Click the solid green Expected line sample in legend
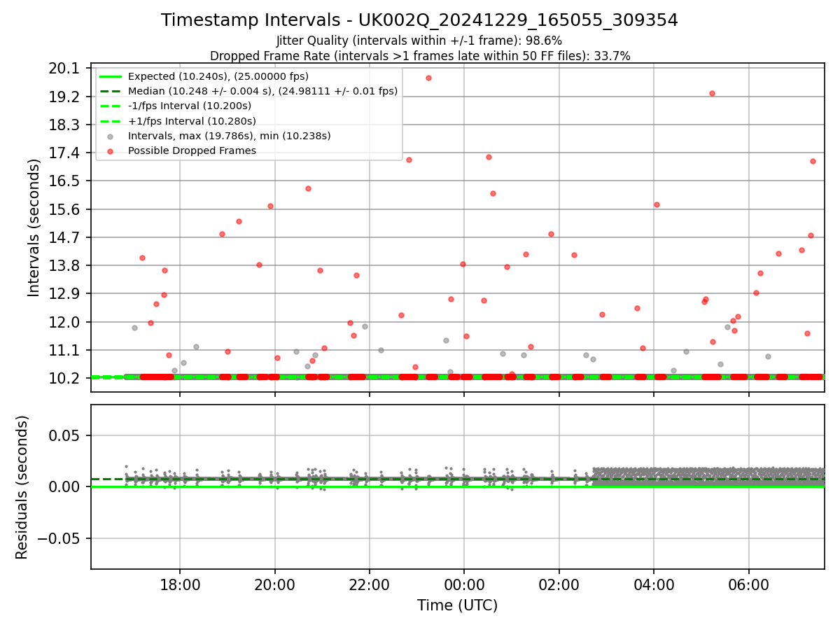 click(x=111, y=76)
